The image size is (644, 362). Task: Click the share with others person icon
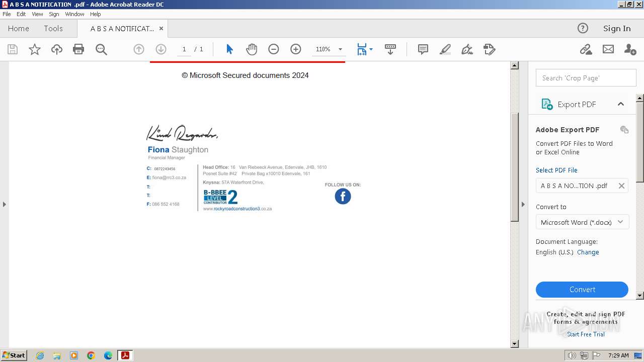coord(630,49)
